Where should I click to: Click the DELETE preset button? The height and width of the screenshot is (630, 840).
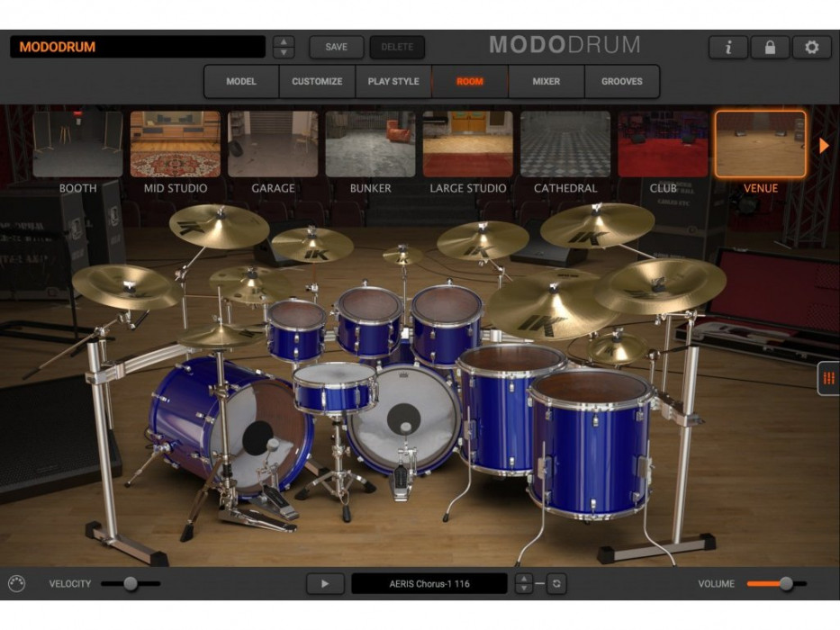click(x=397, y=47)
